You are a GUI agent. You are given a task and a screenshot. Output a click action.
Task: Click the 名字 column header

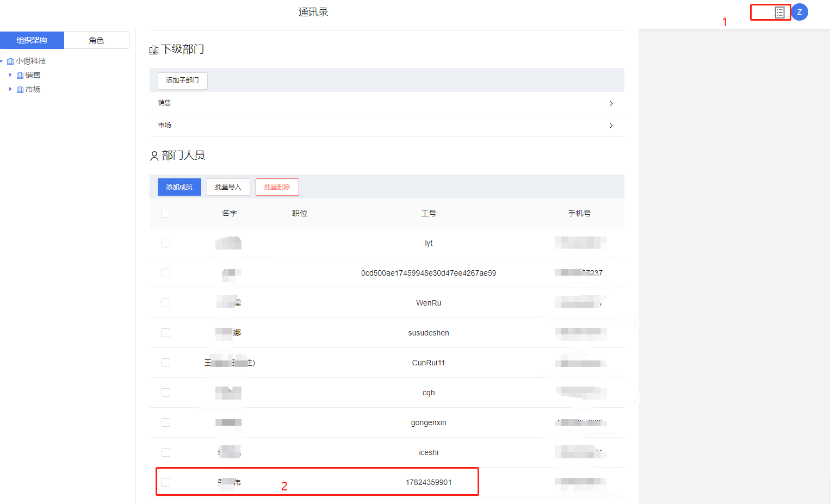pos(230,213)
